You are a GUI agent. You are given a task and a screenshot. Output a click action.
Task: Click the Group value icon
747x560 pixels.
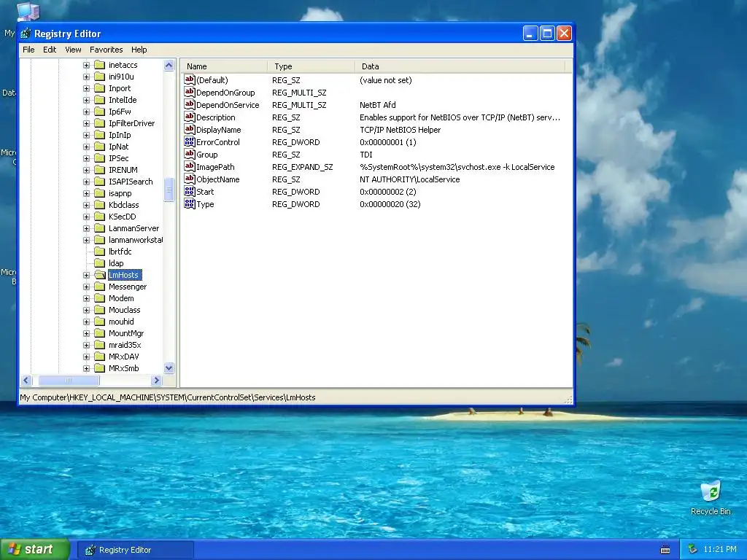190,154
